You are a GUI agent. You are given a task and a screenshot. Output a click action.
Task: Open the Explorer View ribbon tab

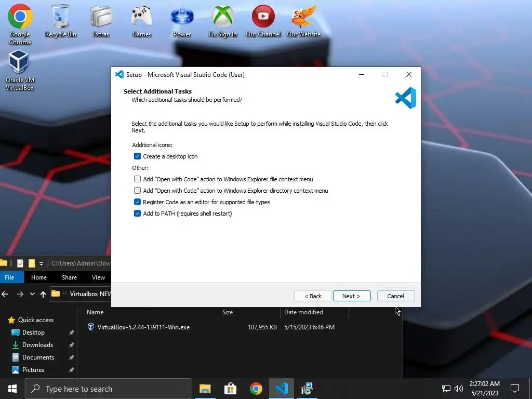tap(98, 277)
